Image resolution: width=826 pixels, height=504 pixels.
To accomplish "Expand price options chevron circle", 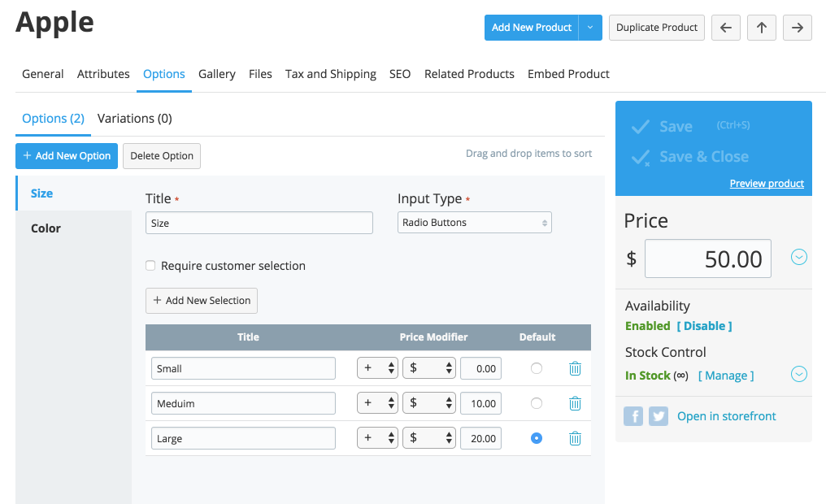I will tap(799, 257).
